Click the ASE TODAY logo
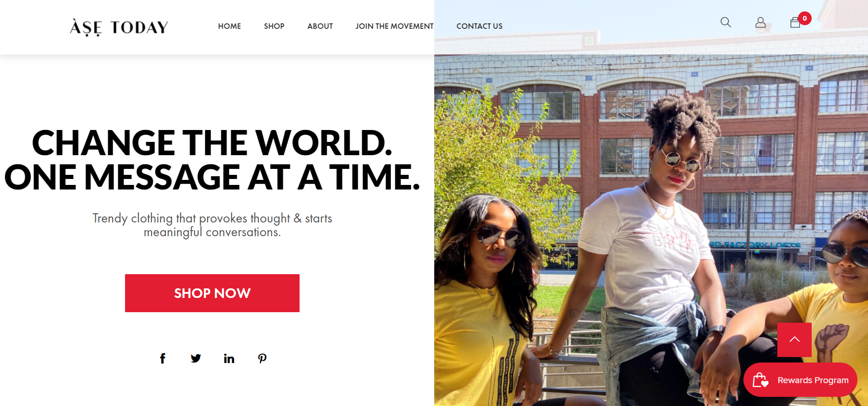868x406 pixels. [x=119, y=27]
